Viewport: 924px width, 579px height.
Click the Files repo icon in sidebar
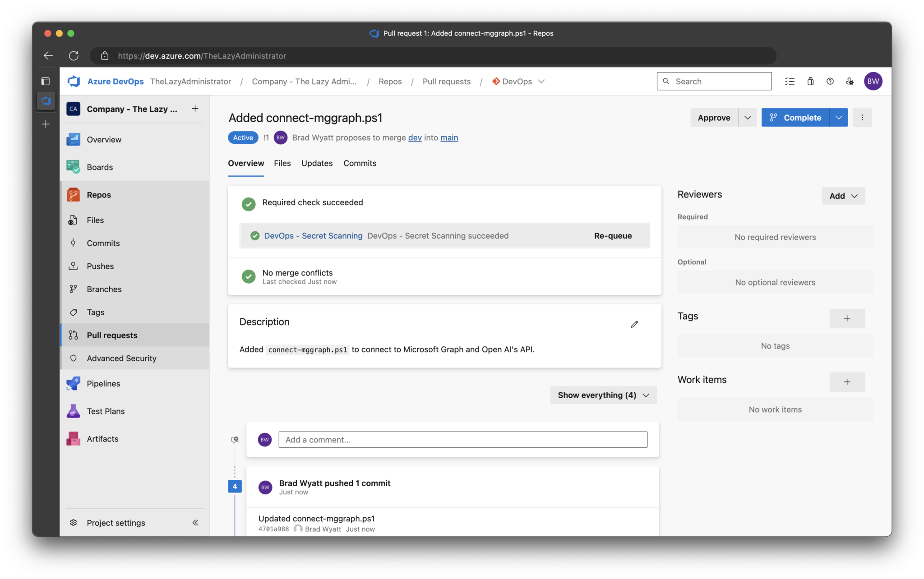click(73, 220)
